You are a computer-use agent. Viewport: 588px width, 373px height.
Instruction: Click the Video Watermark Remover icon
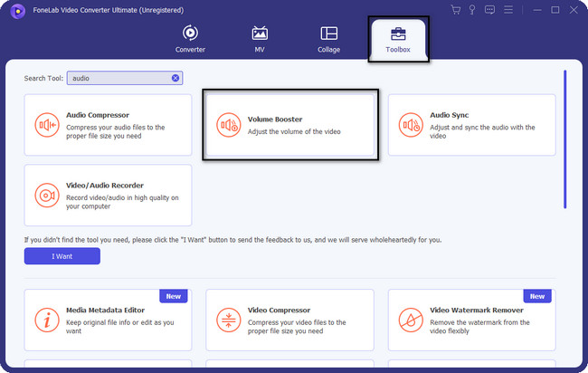pos(411,320)
